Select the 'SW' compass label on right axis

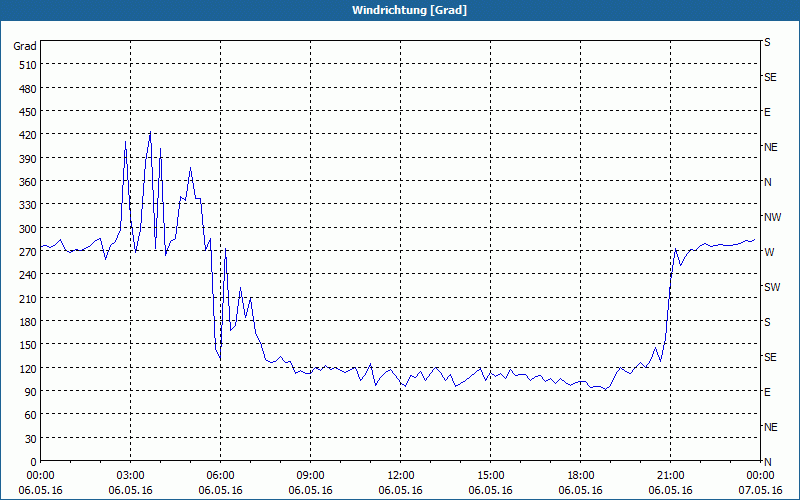[772, 287]
